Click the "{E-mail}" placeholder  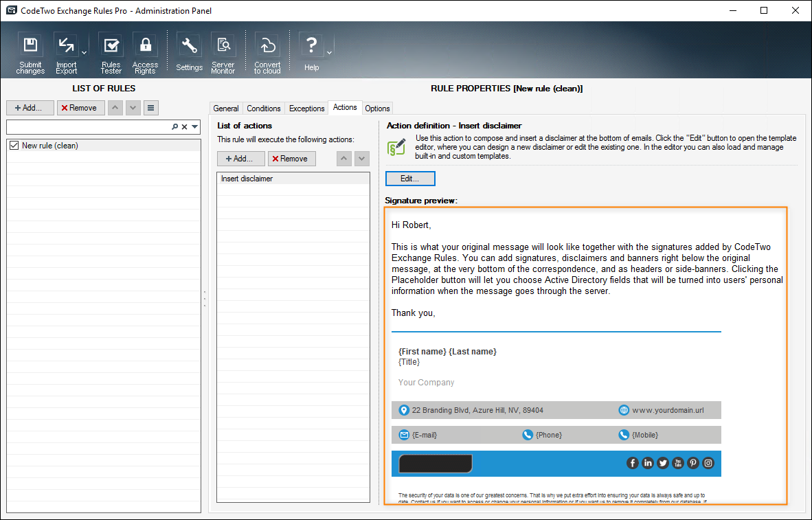(x=425, y=435)
